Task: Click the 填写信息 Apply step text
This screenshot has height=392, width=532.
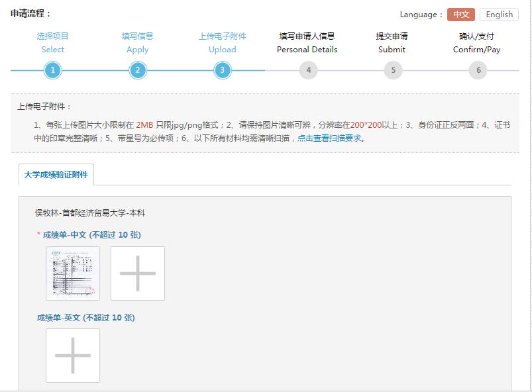Action: point(137,42)
